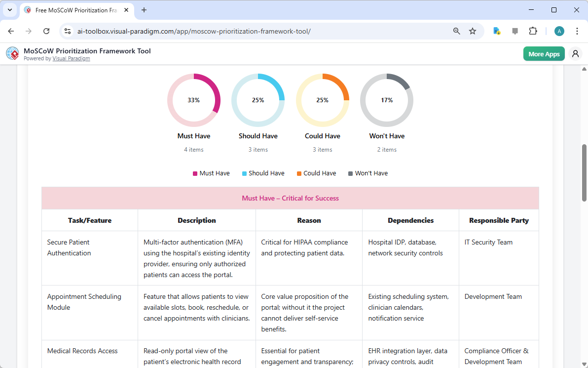Image resolution: width=588 pixels, height=368 pixels.
Task: Open the browser side panel media icon
Action: coord(515,31)
